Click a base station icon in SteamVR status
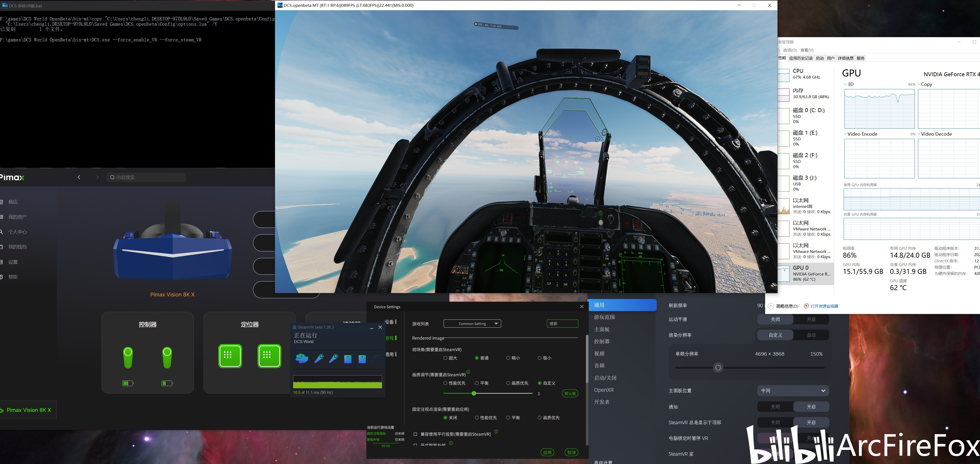This screenshot has width=980, height=464. 348,358
